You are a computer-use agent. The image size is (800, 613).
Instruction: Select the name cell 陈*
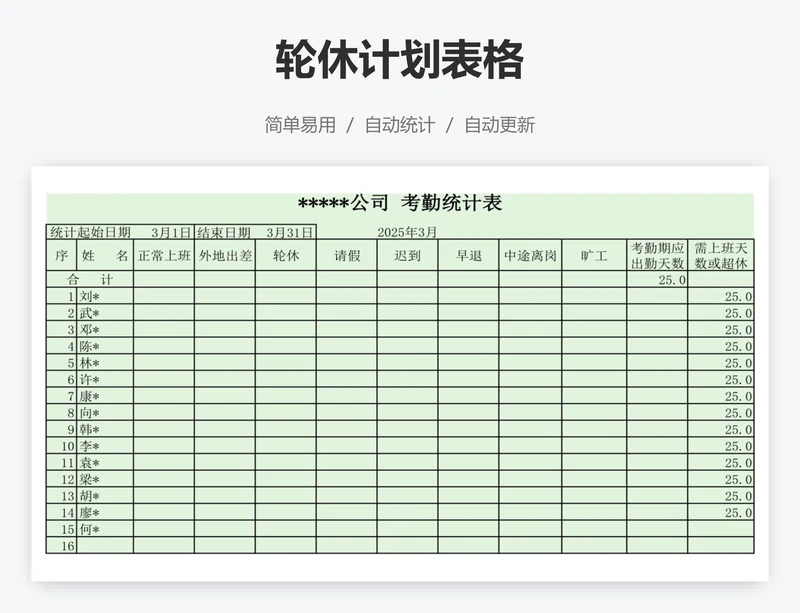[x=105, y=346]
